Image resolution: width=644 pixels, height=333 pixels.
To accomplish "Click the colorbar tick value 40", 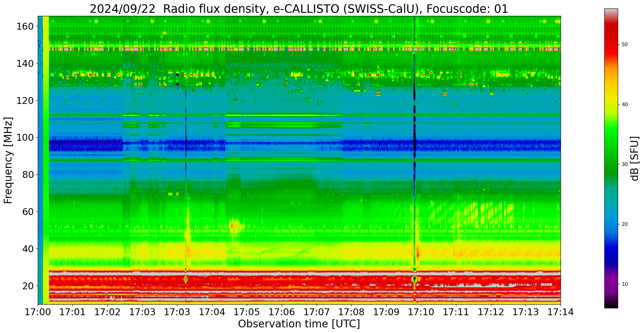I will pyautogui.click(x=624, y=105).
